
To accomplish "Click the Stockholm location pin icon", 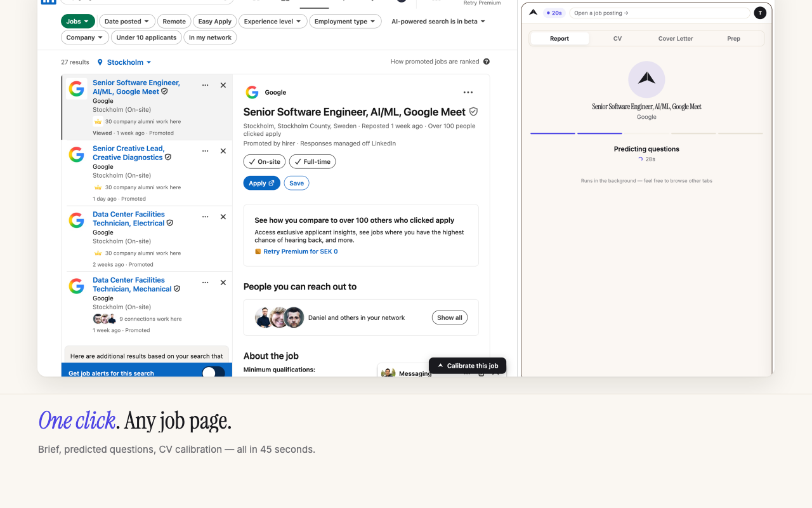I will pos(100,62).
